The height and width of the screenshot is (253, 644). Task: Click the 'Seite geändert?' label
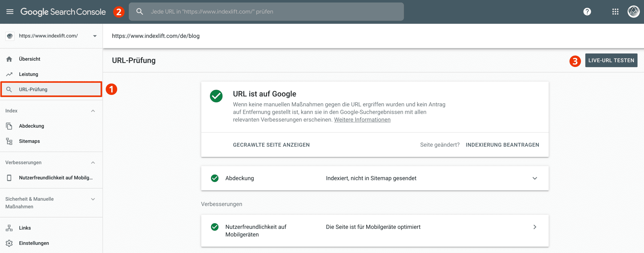440,145
